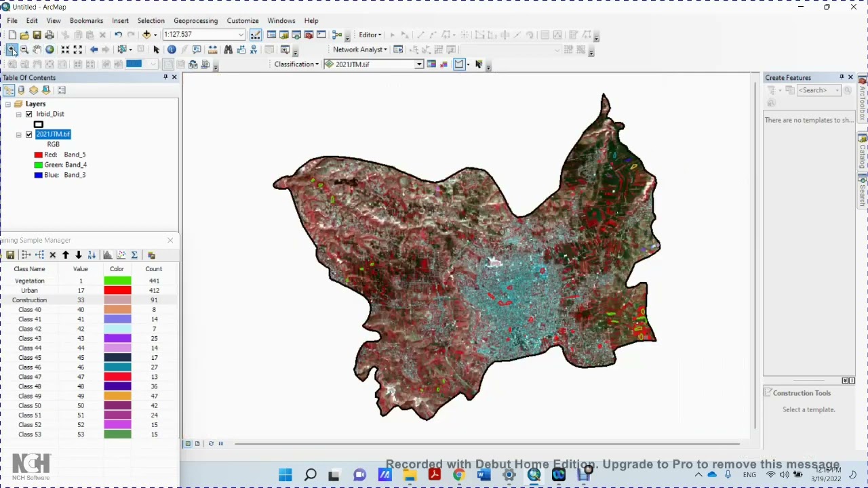Delete selected training class with X
The height and width of the screenshot is (488, 868).
coord(52,255)
